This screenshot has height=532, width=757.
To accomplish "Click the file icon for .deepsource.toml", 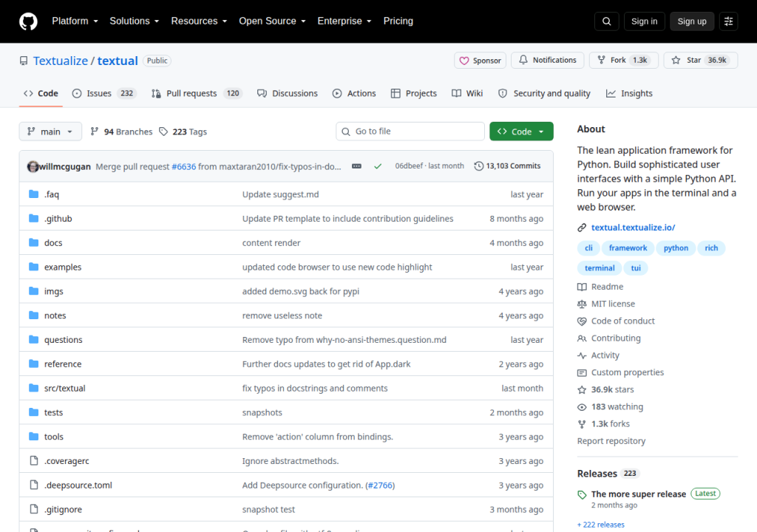I will coord(34,485).
